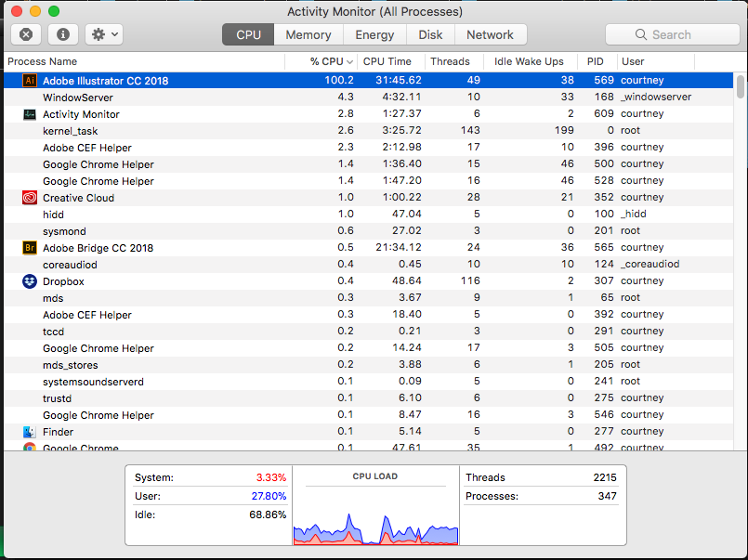Select the Adobe CEF Helper row with PID 396
Viewport: 748px width, 560px height.
pos(368,148)
